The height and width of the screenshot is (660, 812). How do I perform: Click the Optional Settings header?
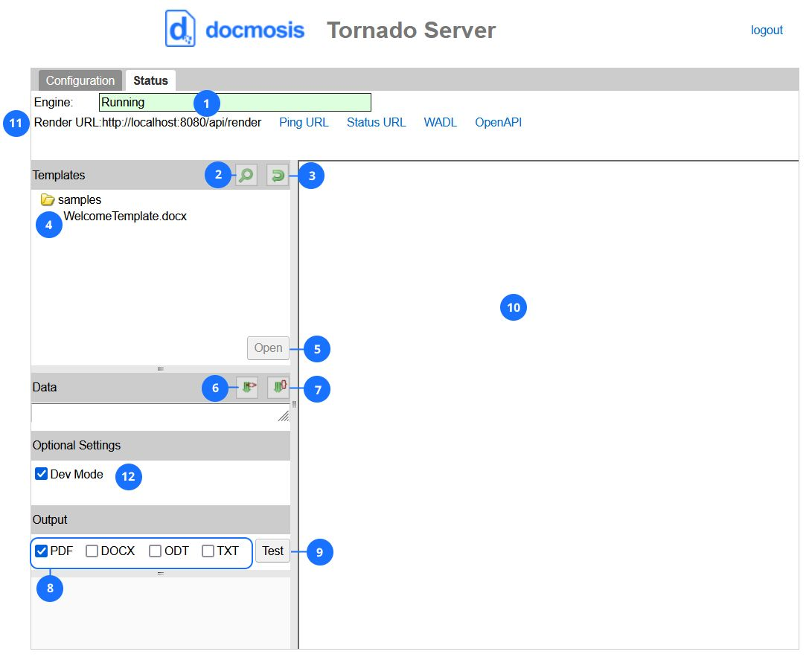pos(161,445)
